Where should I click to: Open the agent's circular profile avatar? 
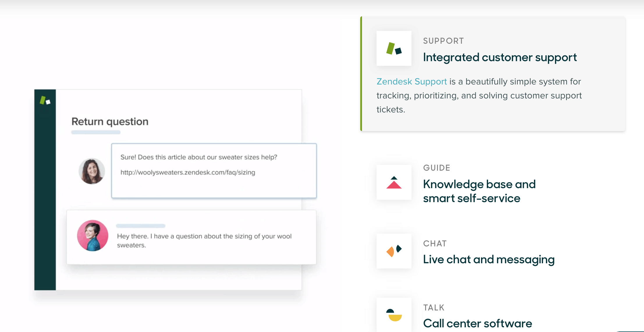92,171
